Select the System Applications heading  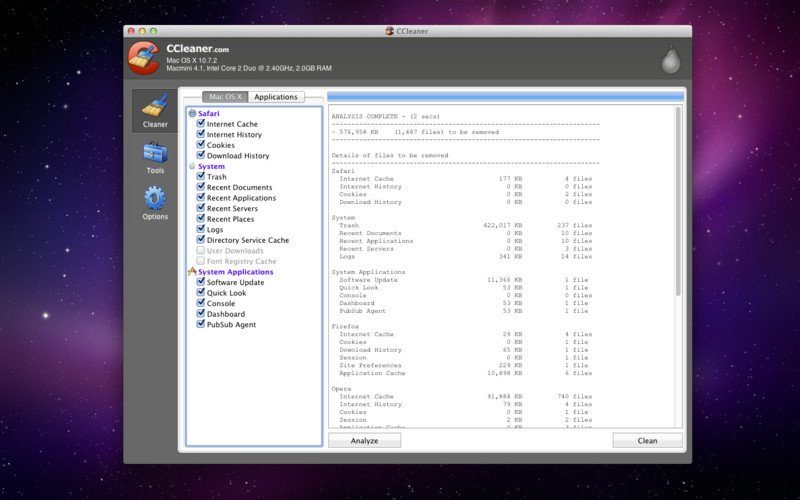[x=236, y=272]
